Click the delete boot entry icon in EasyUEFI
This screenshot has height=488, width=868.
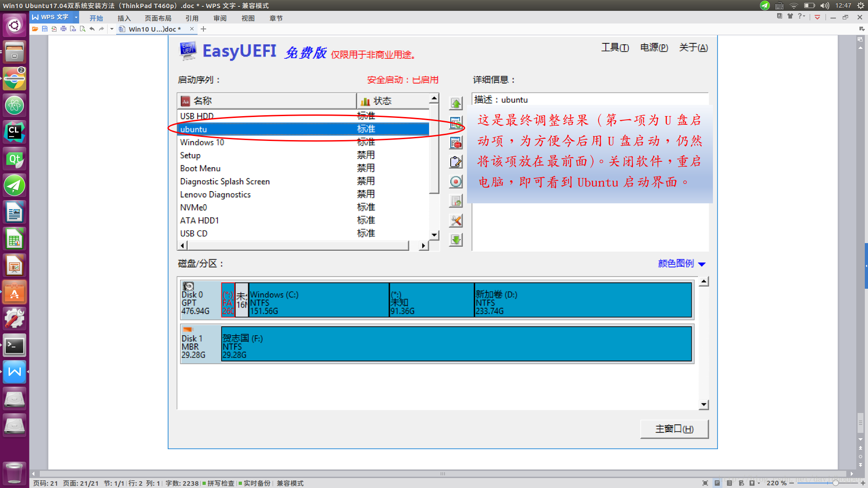(x=456, y=143)
